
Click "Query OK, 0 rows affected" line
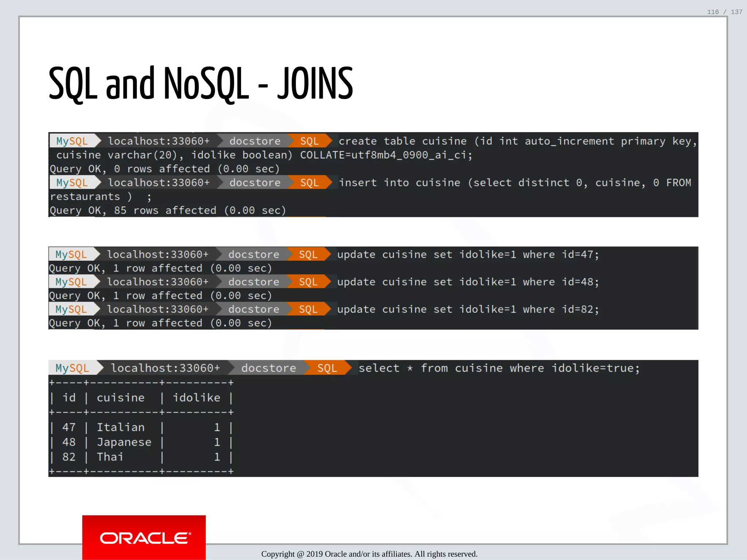(x=165, y=169)
